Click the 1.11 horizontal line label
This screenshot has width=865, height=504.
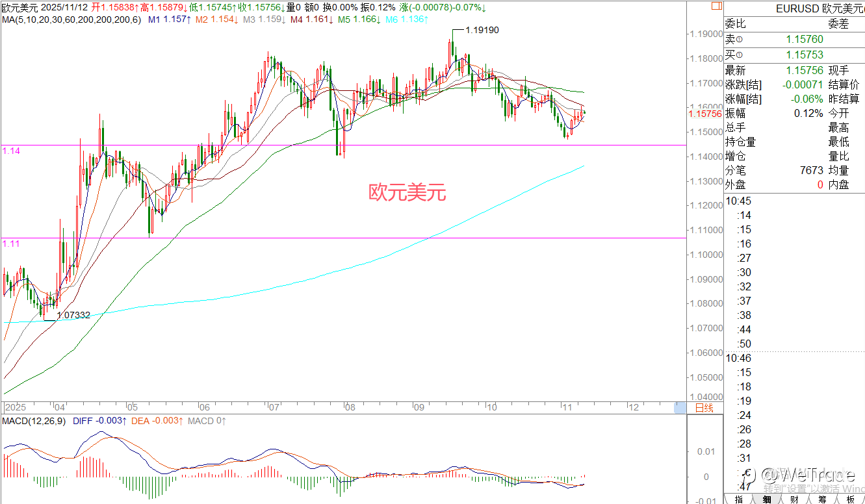click(x=10, y=243)
